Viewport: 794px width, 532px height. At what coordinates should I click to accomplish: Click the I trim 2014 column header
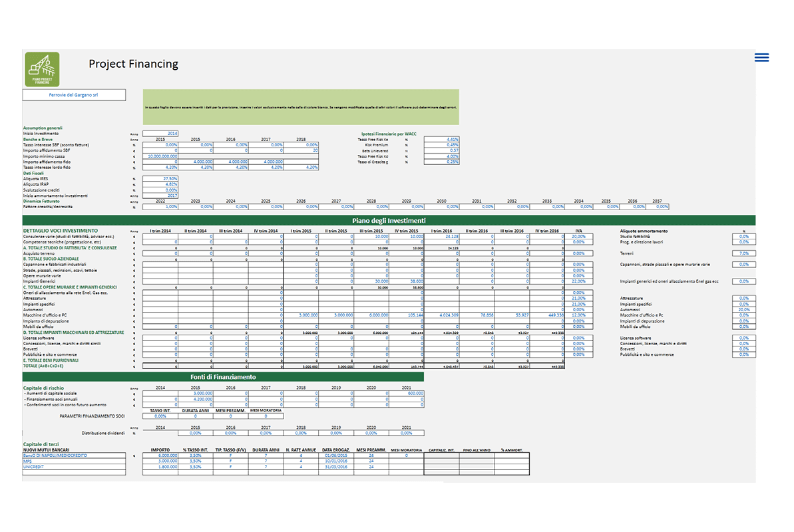tap(160, 231)
